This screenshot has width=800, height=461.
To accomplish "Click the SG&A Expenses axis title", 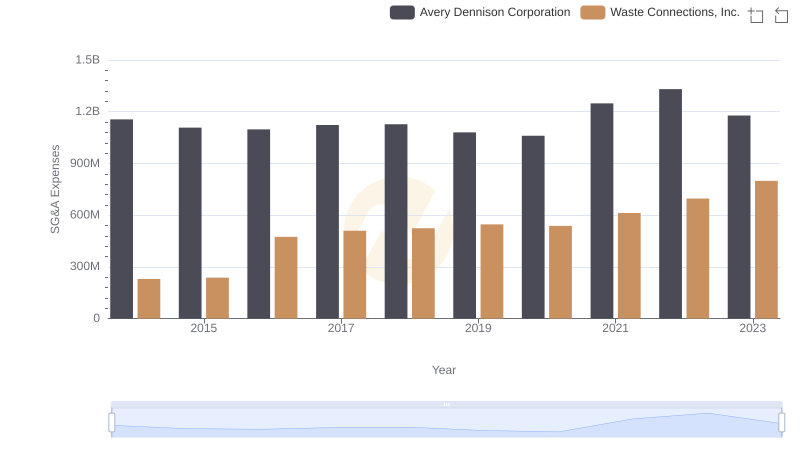I will [x=55, y=189].
